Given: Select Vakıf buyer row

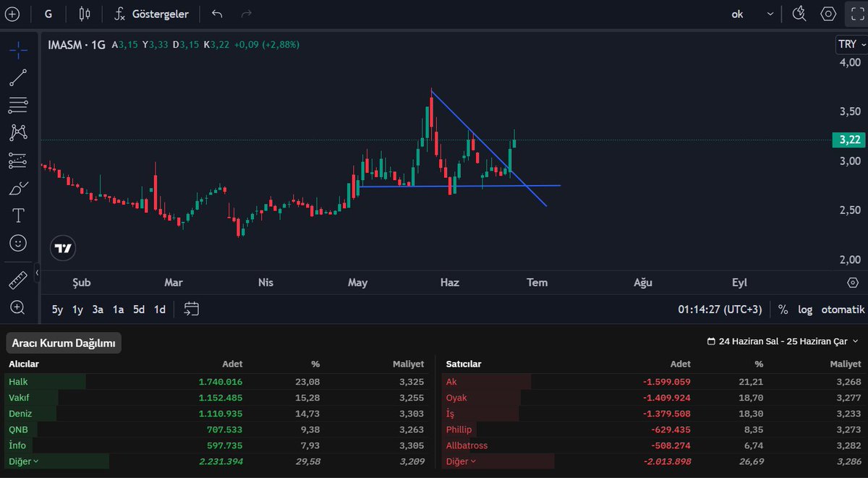Looking at the screenshot, I should coord(217,398).
